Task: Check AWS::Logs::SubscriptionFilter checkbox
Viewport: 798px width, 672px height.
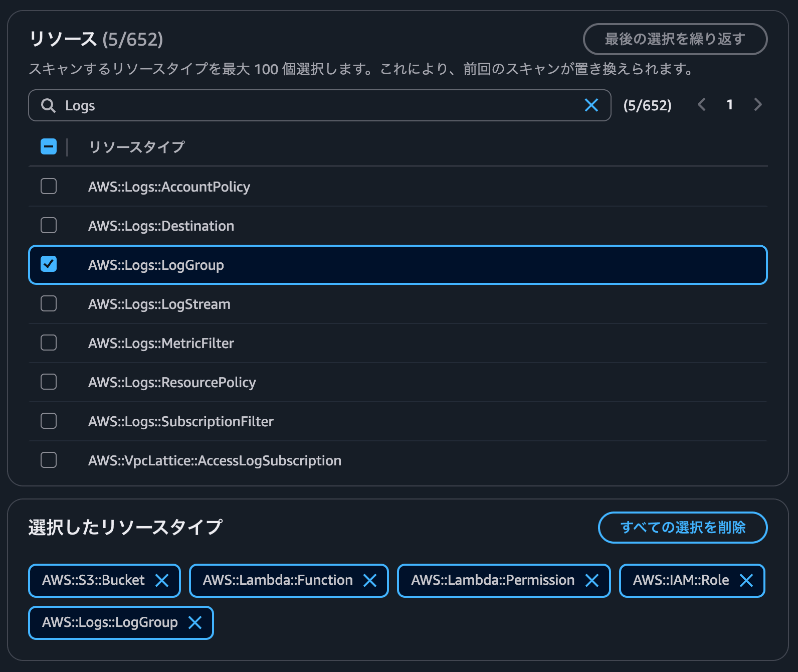Action: [49, 421]
